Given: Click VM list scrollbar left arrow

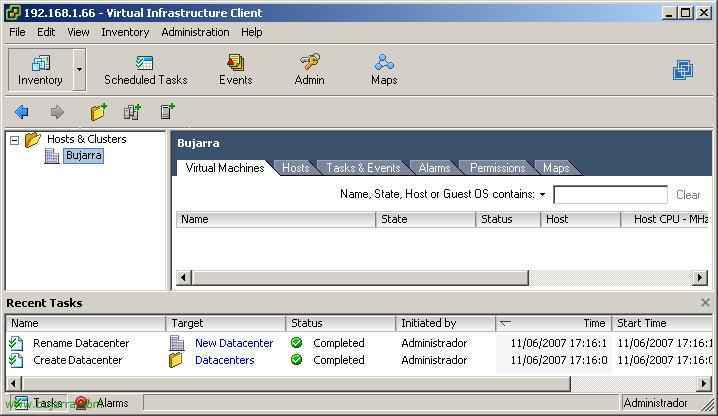Looking at the screenshot, I should pos(184,278).
